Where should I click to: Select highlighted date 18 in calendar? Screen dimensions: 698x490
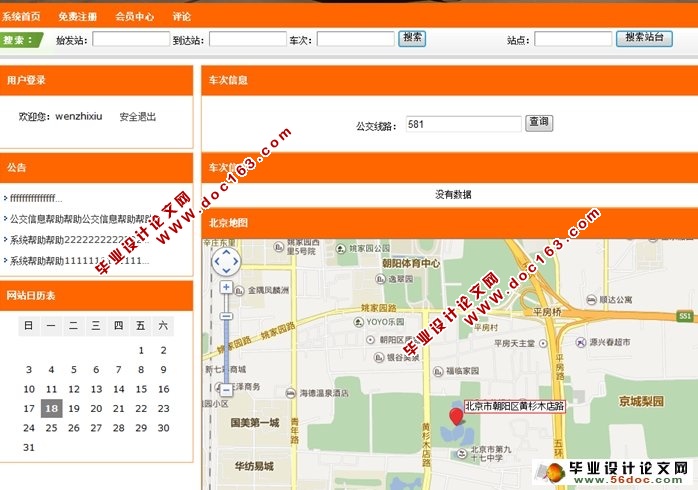[x=52, y=408]
